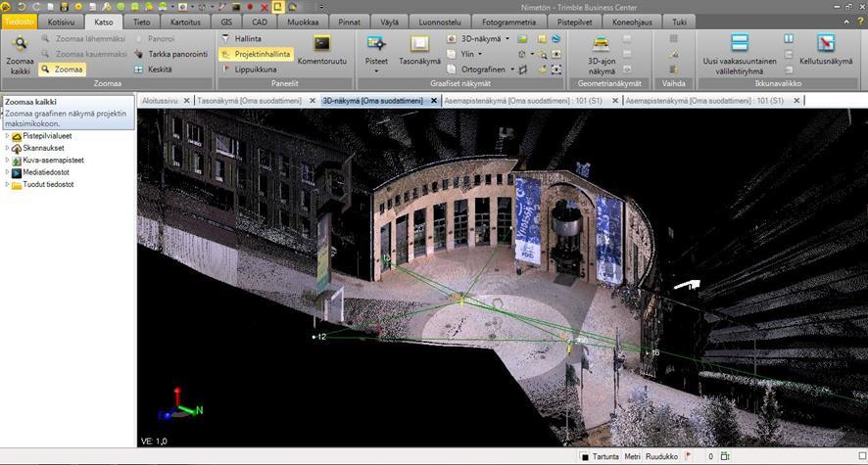Click the globe icon in Graafiset näkymät
This screenshot has width=868, height=465.
pyautogui.click(x=555, y=39)
